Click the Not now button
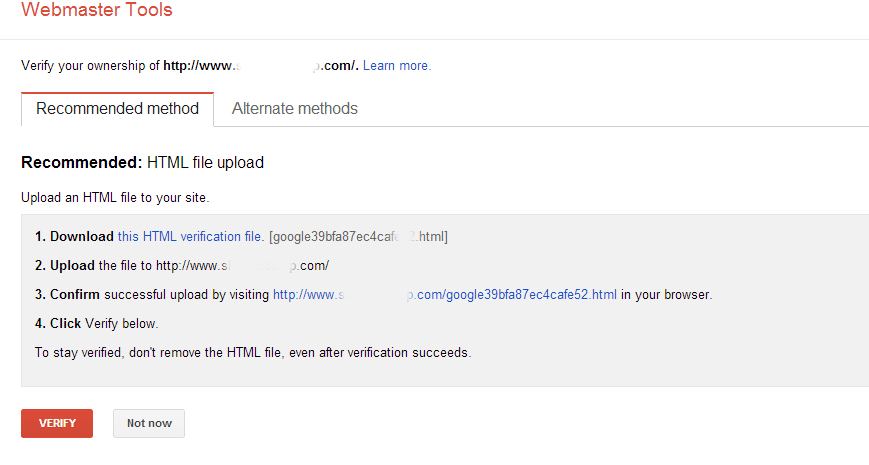The width and height of the screenshot is (869, 465). click(149, 423)
